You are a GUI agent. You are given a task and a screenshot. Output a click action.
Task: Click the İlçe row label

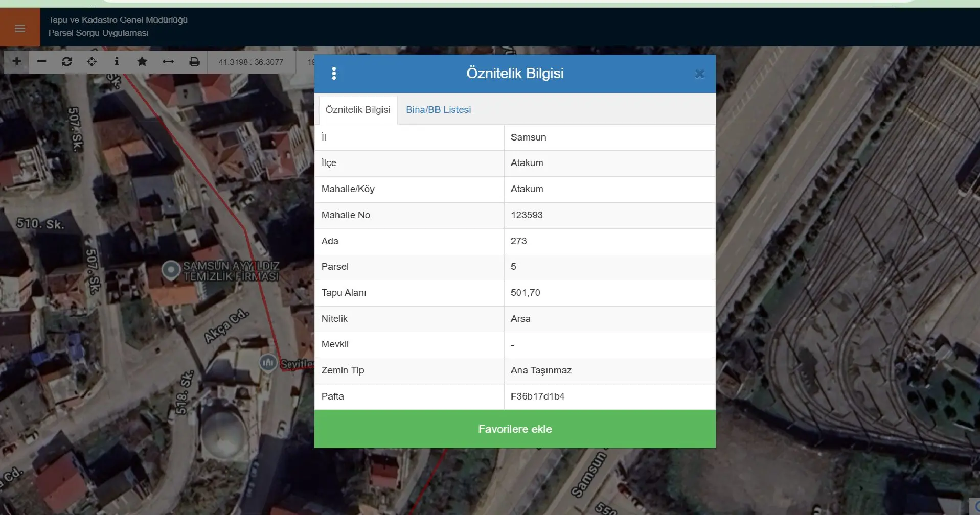[x=329, y=163]
